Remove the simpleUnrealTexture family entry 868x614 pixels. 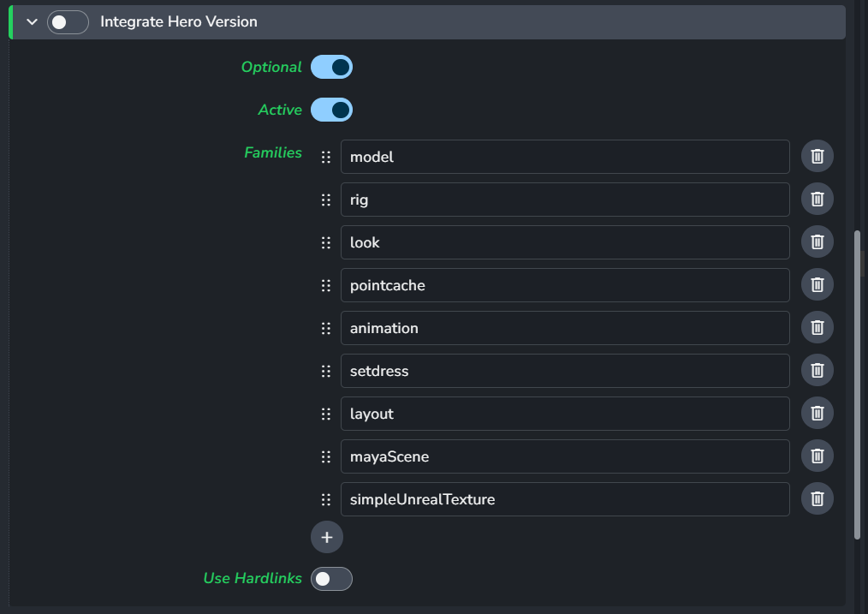coord(817,499)
